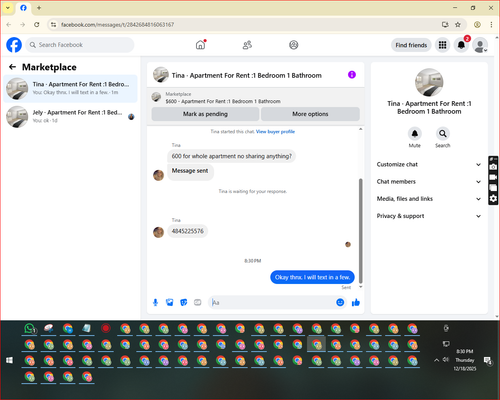Open the notifications bell in top bar
This screenshot has height=400, width=500.
(461, 45)
